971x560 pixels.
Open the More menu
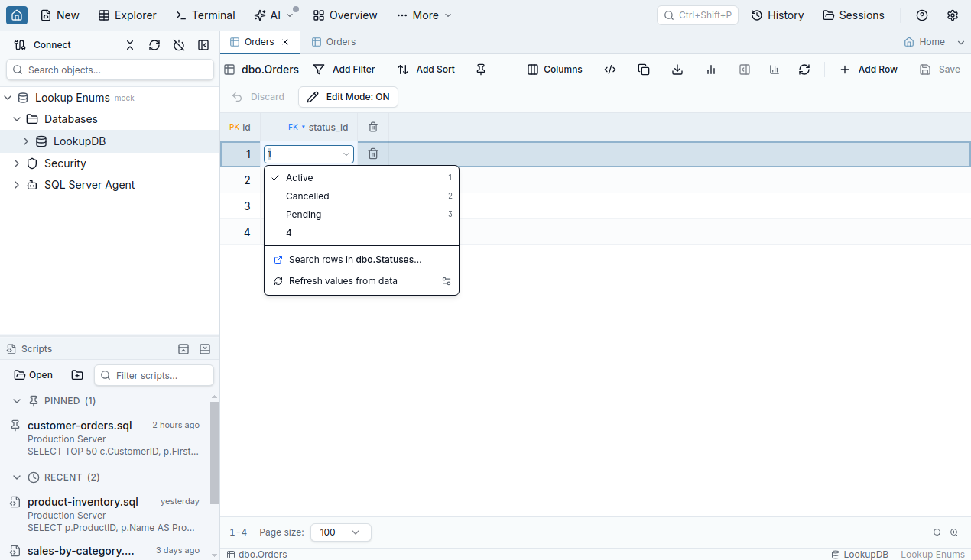(424, 15)
